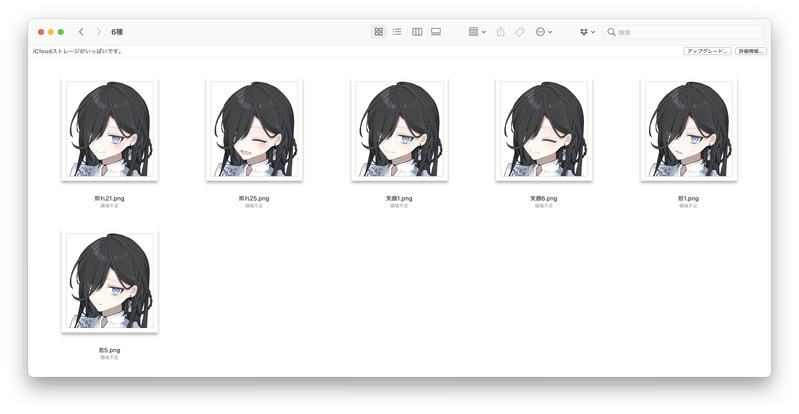Click 領域不足 status under 笑顔6.png
This screenshot has height=414, width=799.
click(544, 206)
